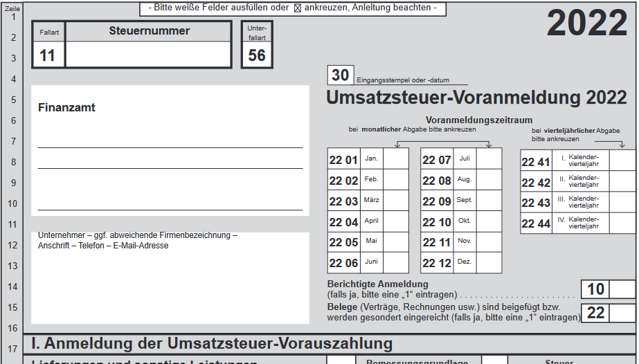
Task: Check the Sept. 22 09 monthly box
Action: (x=489, y=200)
